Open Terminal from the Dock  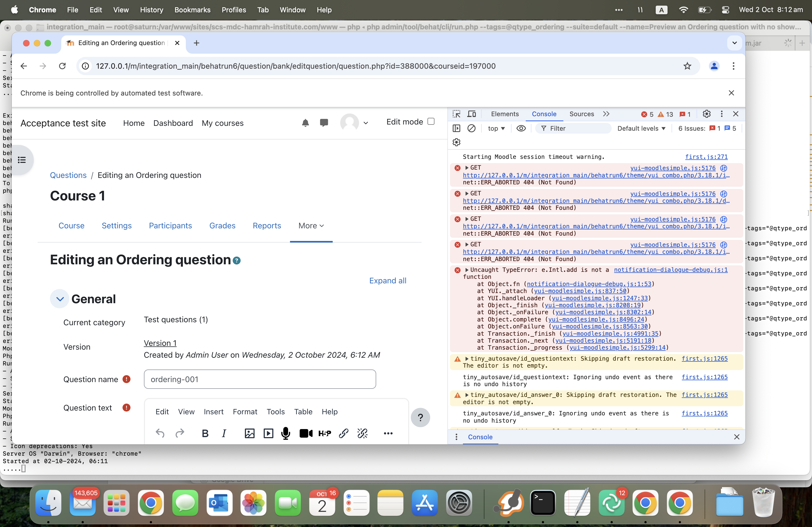click(543, 503)
